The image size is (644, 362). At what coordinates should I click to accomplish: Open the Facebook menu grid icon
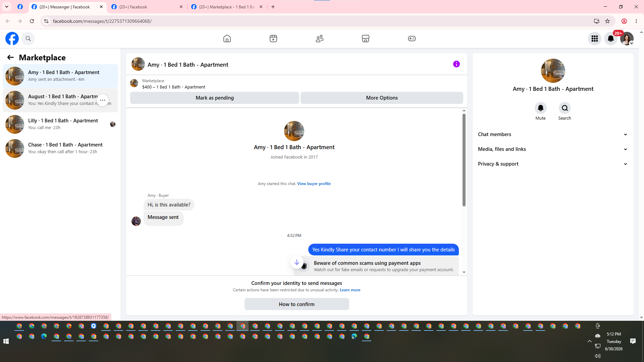pyautogui.click(x=595, y=39)
